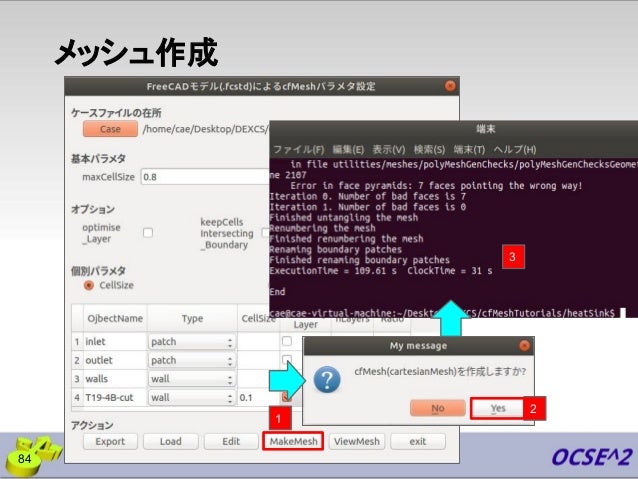Click the ViewMesh button
638x479 pixels.
[x=357, y=442]
